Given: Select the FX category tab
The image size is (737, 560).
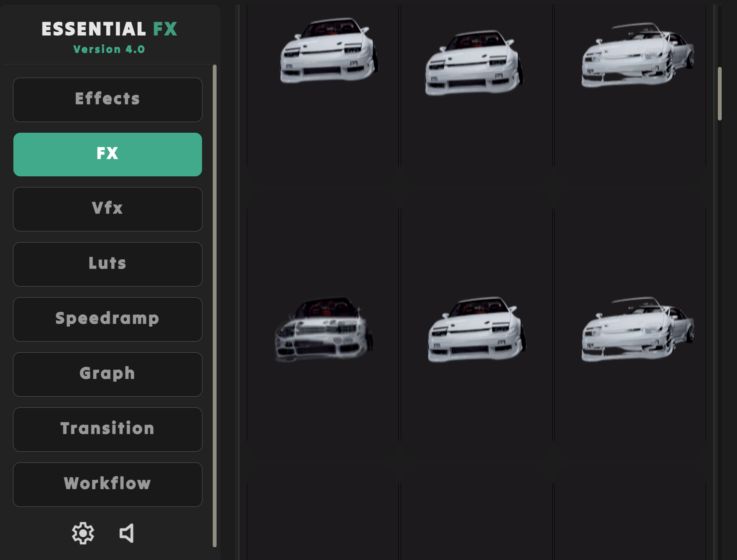Looking at the screenshot, I should [x=108, y=154].
